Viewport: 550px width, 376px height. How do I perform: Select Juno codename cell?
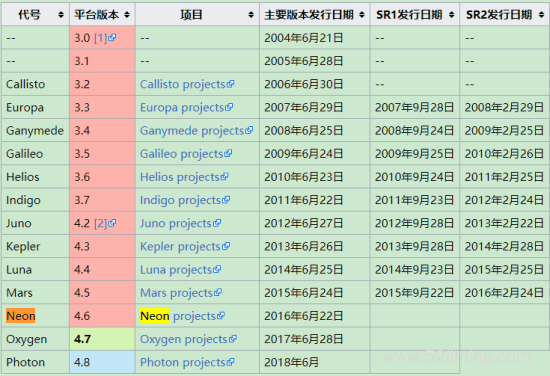(x=35, y=223)
